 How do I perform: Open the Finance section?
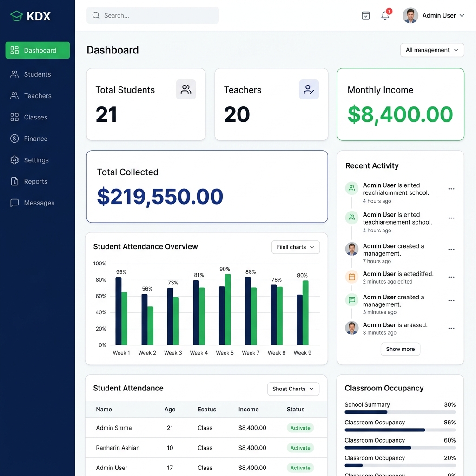[x=36, y=139]
